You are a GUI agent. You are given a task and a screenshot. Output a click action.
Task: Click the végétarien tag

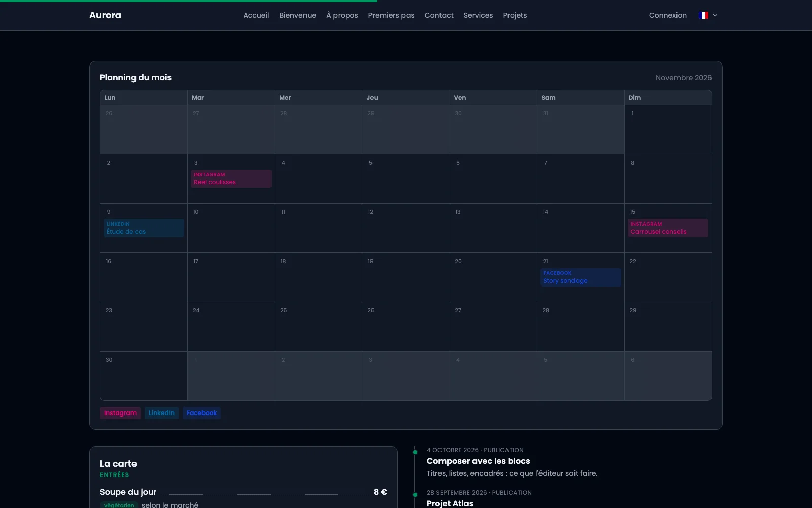tap(119, 505)
